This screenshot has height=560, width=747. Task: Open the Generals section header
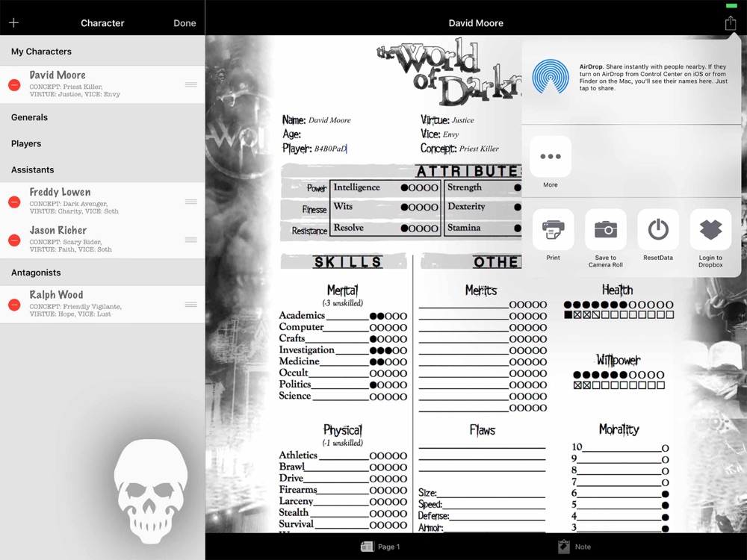pyautogui.click(x=102, y=117)
